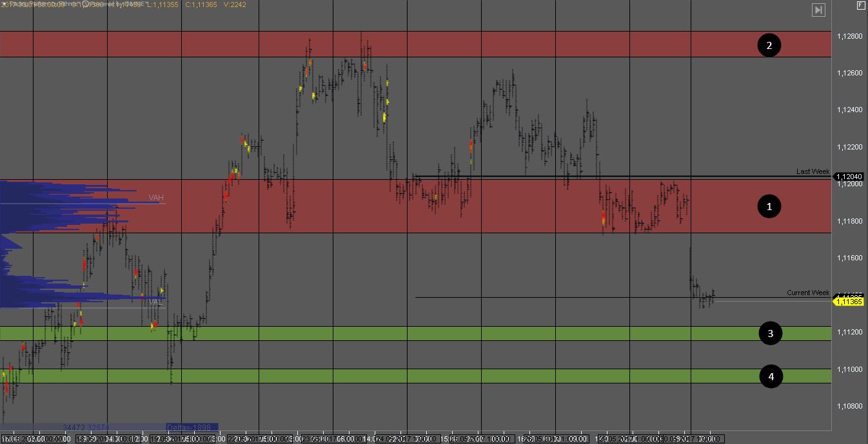This screenshot has width=868, height=444.
Task: Click the VAL label on volume profile
Action: 156,302
